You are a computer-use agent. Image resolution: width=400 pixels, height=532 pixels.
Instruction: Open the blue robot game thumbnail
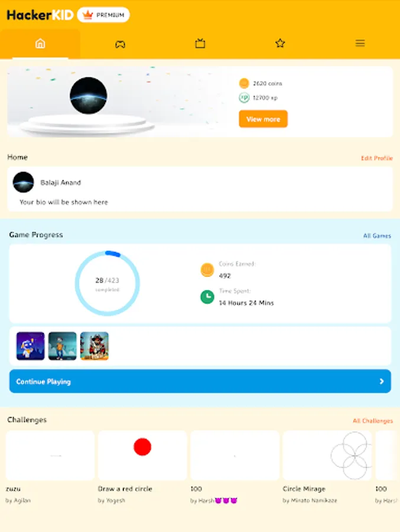[x=31, y=346]
